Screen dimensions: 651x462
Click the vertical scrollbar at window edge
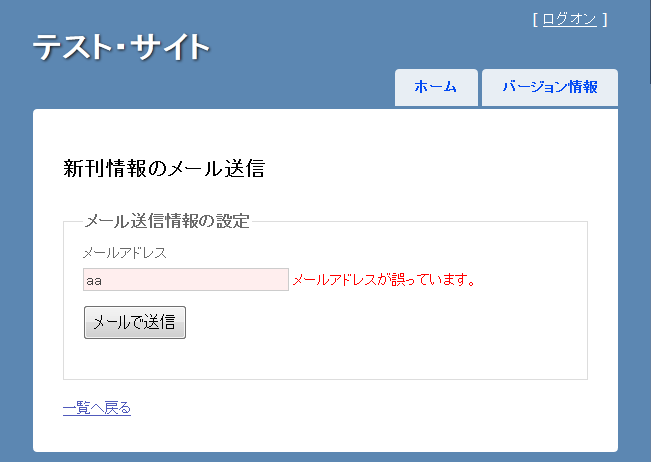point(649,42)
